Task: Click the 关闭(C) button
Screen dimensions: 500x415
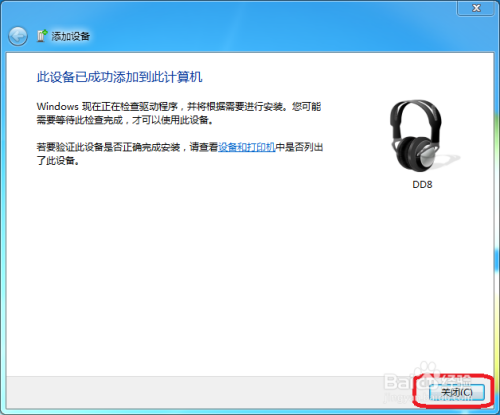Action: coord(456,392)
